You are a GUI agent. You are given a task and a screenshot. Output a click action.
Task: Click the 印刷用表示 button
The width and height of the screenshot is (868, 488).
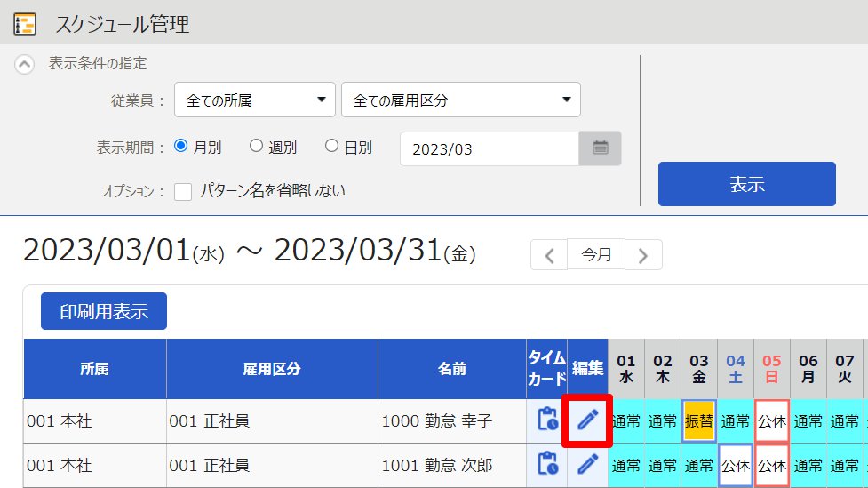104,311
